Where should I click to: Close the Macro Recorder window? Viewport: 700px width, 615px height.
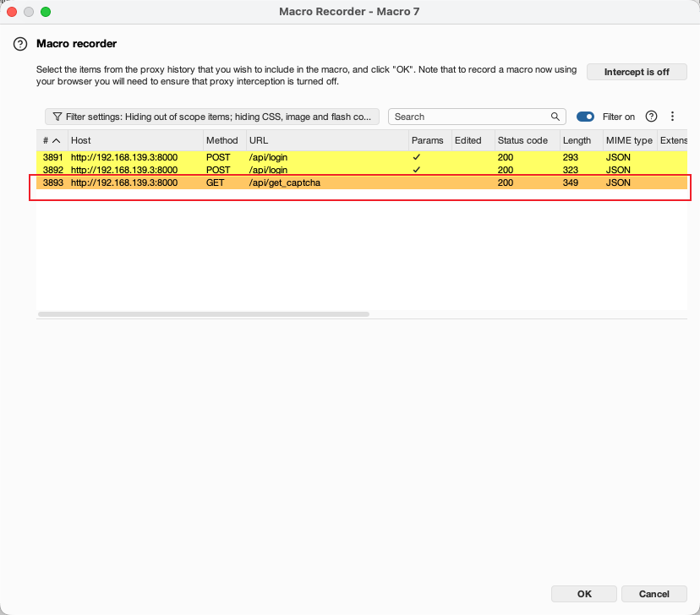click(12, 12)
